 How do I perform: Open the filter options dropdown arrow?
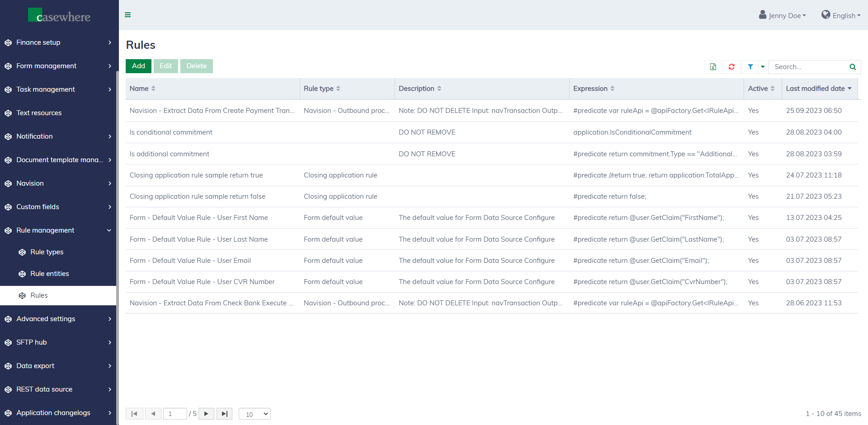763,67
